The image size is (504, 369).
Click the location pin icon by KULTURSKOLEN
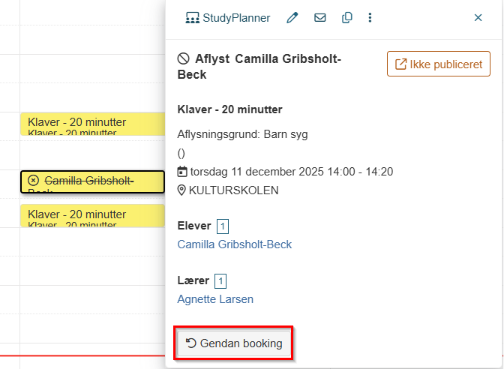(x=181, y=190)
